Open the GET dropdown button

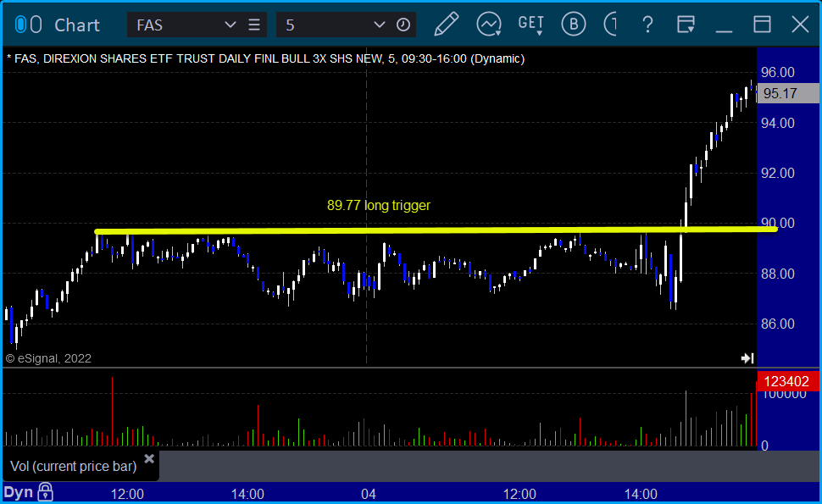tap(531, 25)
